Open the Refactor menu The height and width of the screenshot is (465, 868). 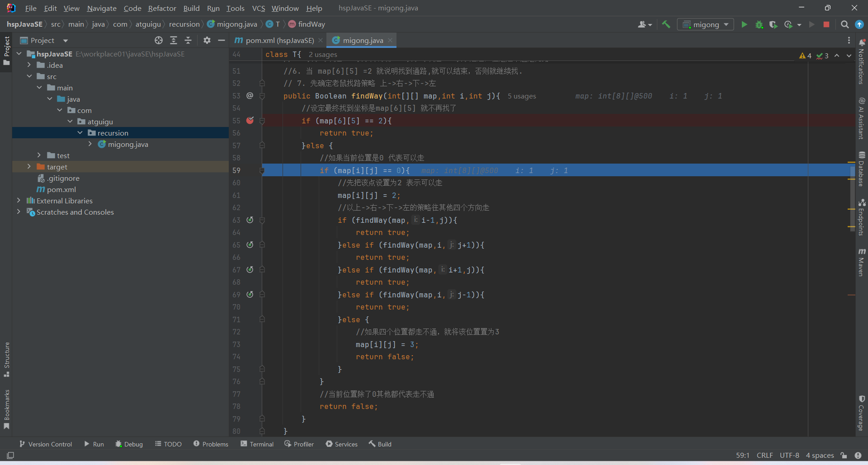(x=162, y=8)
